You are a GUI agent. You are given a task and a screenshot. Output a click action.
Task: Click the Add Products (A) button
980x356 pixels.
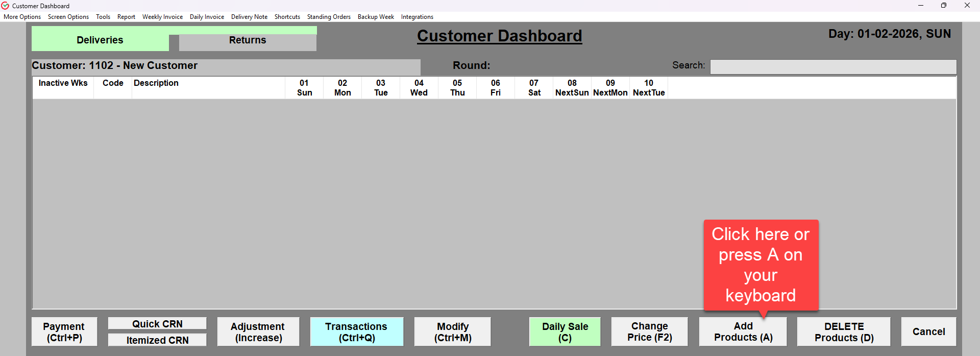[x=743, y=332]
